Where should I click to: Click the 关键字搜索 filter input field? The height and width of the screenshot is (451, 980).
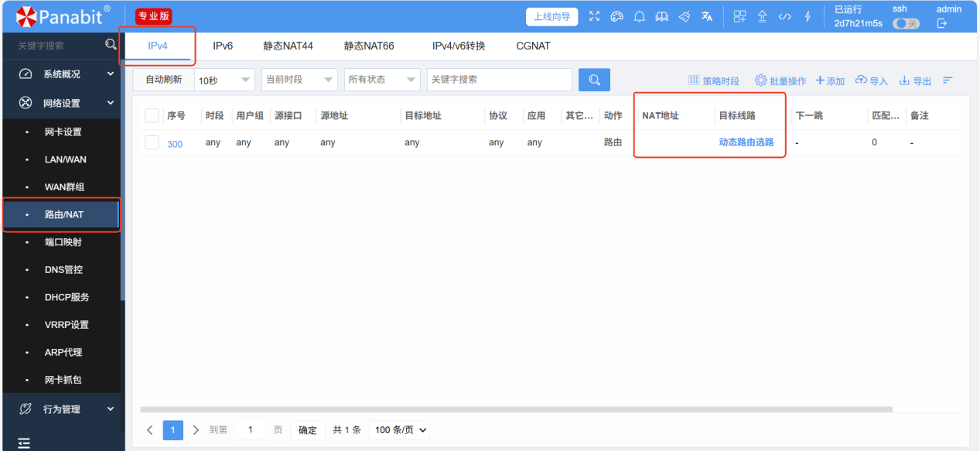(499, 80)
